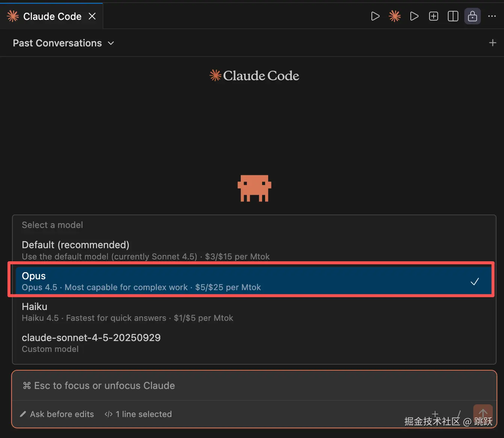Click the starburst icon in the Claude Code tab
Viewport: 504px width, 438px height.
13,16
